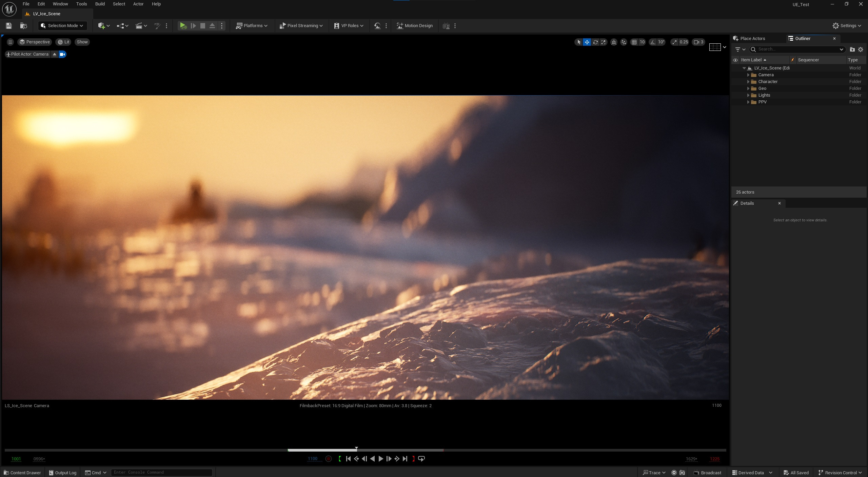Set playback start with green bracket
This screenshot has width=868, height=477.
click(x=340, y=459)
